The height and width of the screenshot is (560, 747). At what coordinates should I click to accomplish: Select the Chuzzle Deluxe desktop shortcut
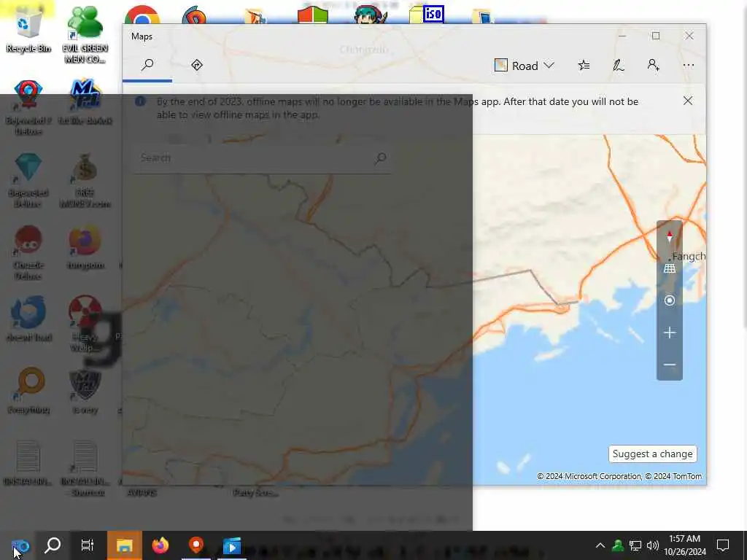click(x=28, y=253)
